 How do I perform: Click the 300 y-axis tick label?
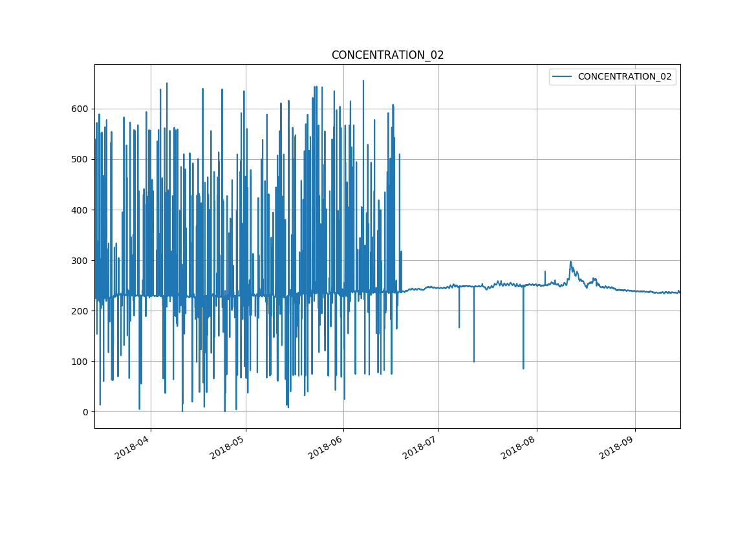point(80,260)
